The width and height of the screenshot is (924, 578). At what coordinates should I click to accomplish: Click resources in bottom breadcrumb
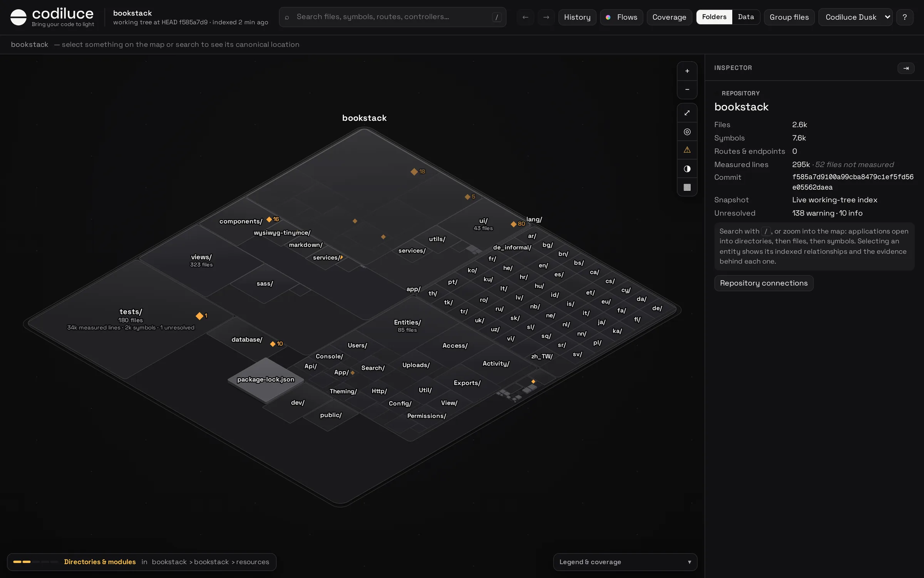253,562
